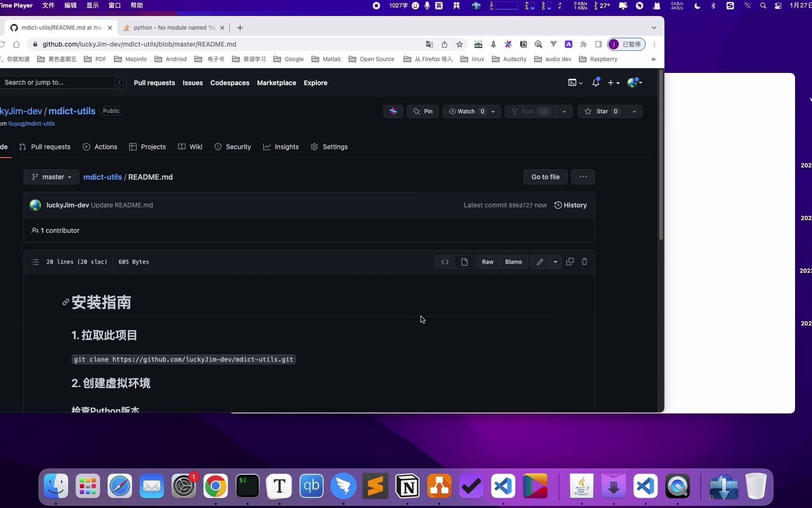Display the rendered file view
812x508 pixels.
point(464,262)
